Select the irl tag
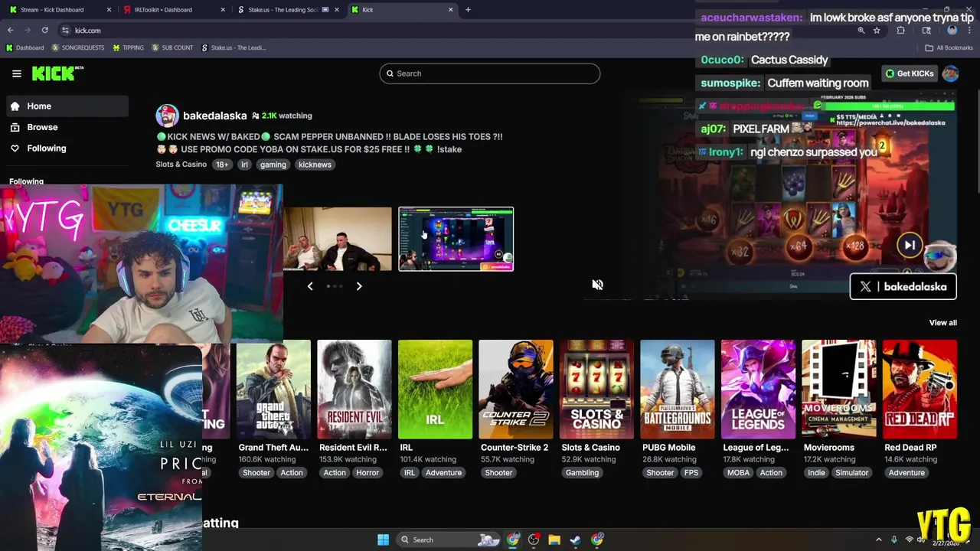 tap(245, 165)
